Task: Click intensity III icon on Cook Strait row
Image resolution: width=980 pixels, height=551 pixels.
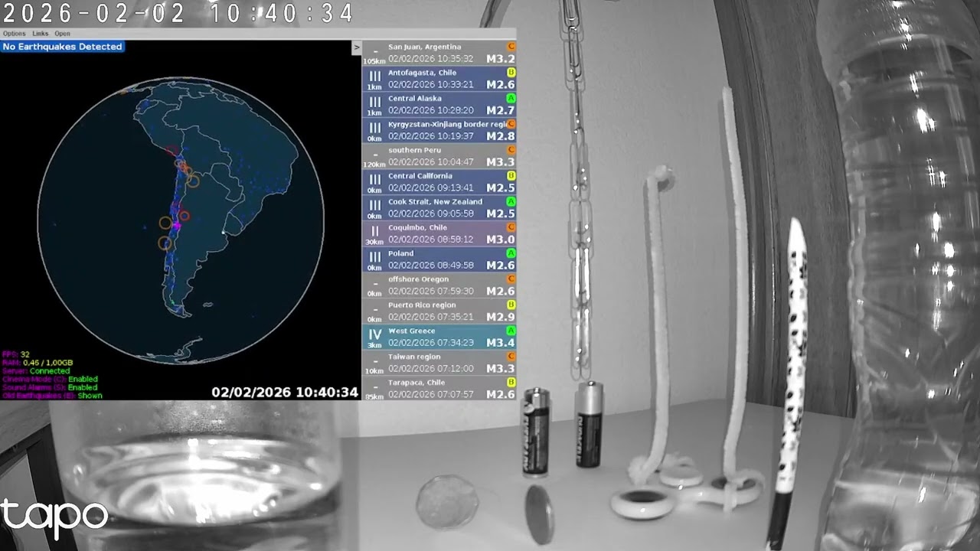Action: coord(374,205)
